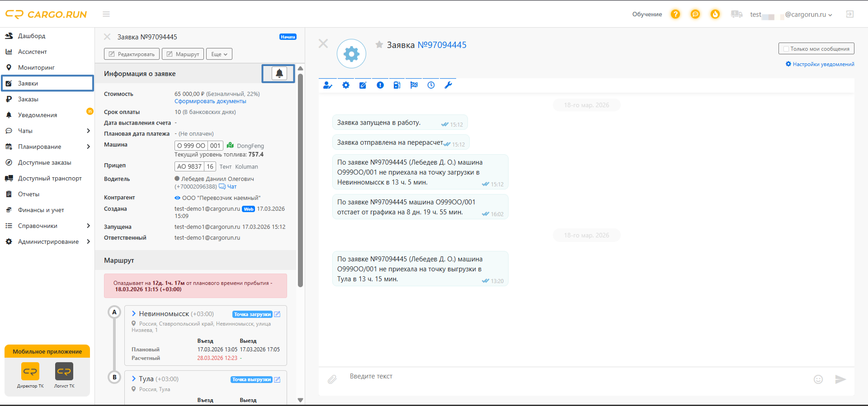Viewport: 868px width, 406px height.
Task: Open the emoji picker smiley icon
Action: tap(818, 379)
